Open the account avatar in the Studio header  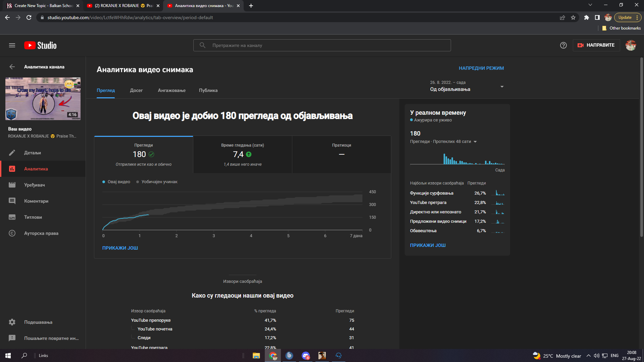pyautogui.click(x=631, y=45)
